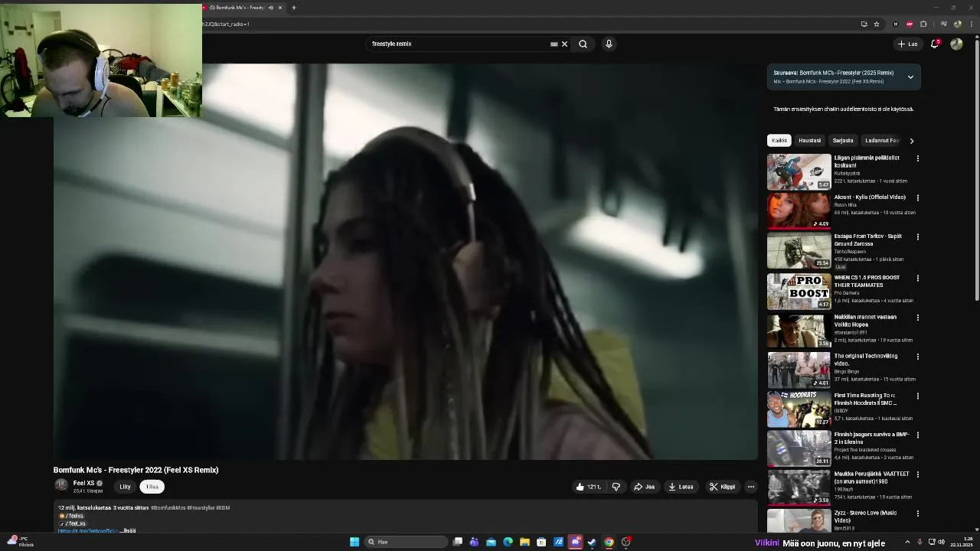Click the YouTube search magnifier button
Screen dimensions: 980x551
point(583,44)
